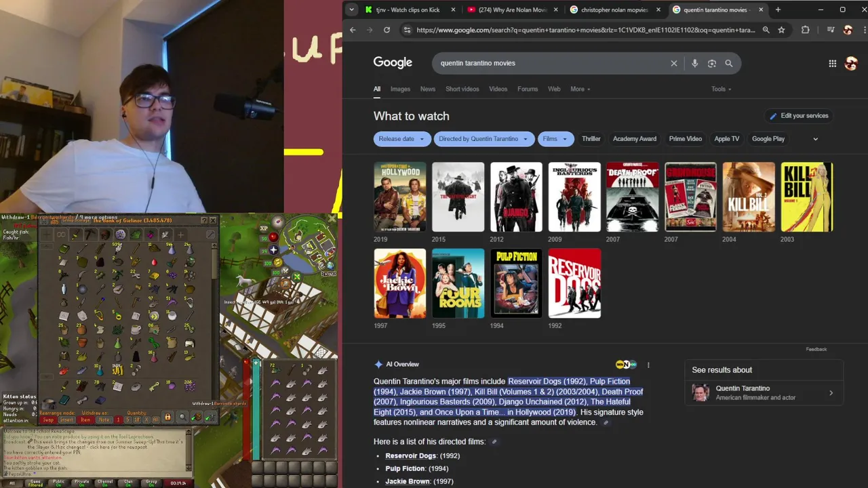
Task: Select the Academy Award filter chip
Action: tap(635, 139)
